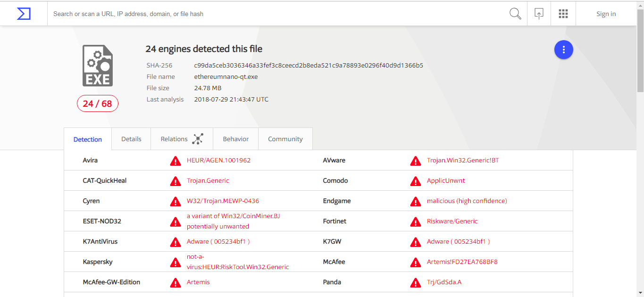This screenshot has height=297, width=644.
Task: Click the page vertical scrollbar thumb
Action: [640, 50]
